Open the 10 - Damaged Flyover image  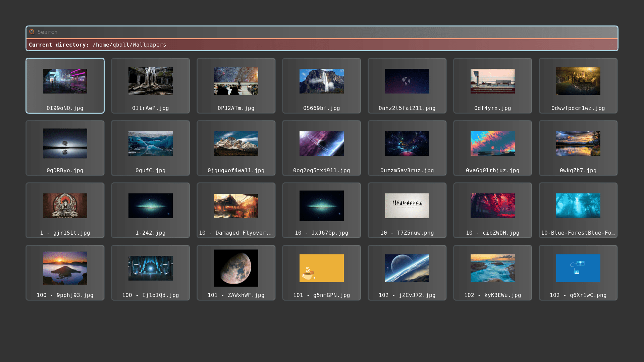pyautogui.click(x=236, y=210)
